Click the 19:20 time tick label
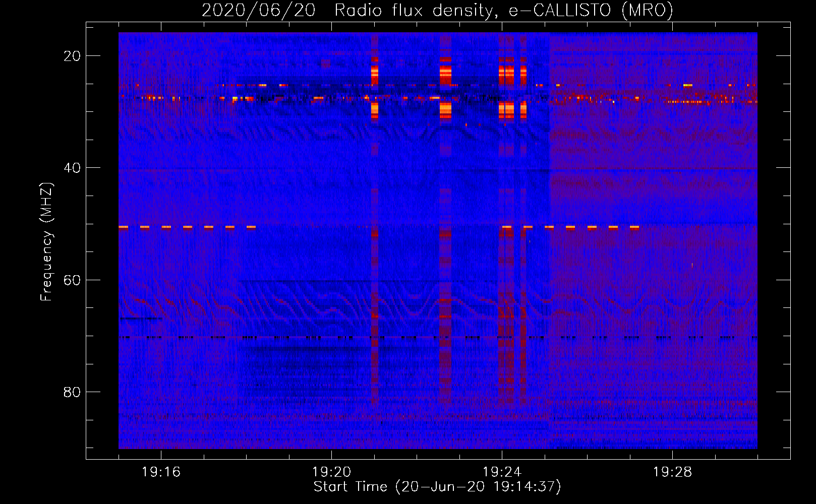The image size is (816, 504). pos(331,472)
